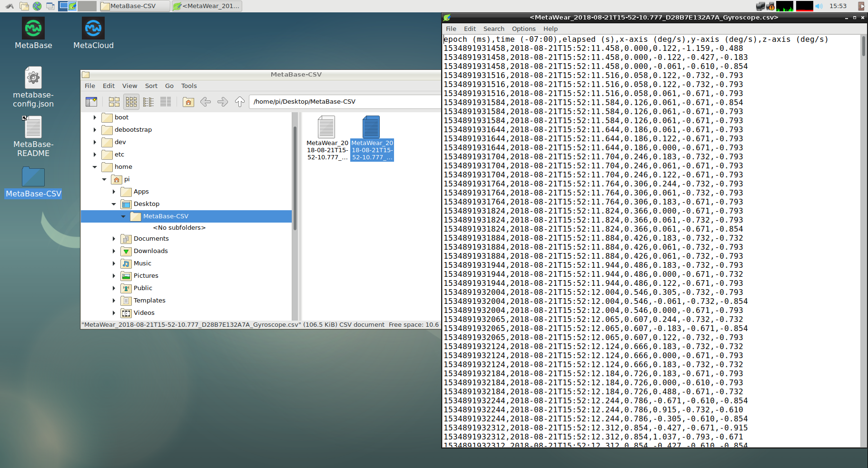Open the MetaCloud desktop application icon
Viewport: 868px width, 468px height.
tap(93, 33)
